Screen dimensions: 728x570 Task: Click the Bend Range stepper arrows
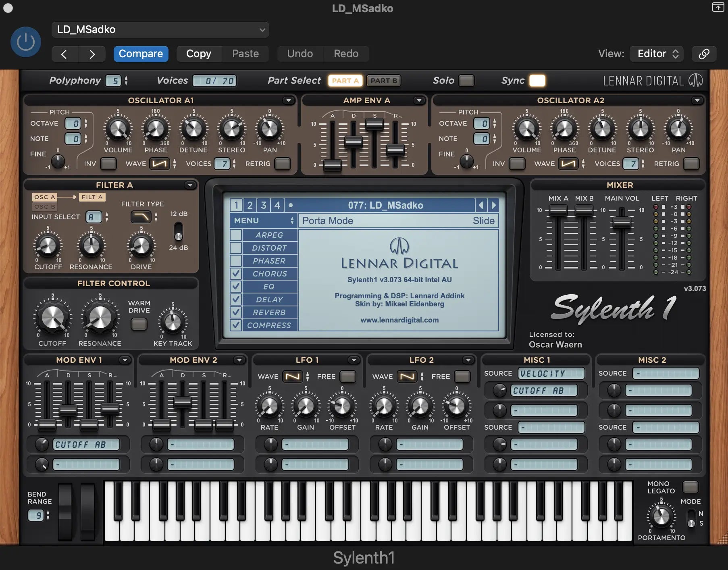[x=48, y=515]
